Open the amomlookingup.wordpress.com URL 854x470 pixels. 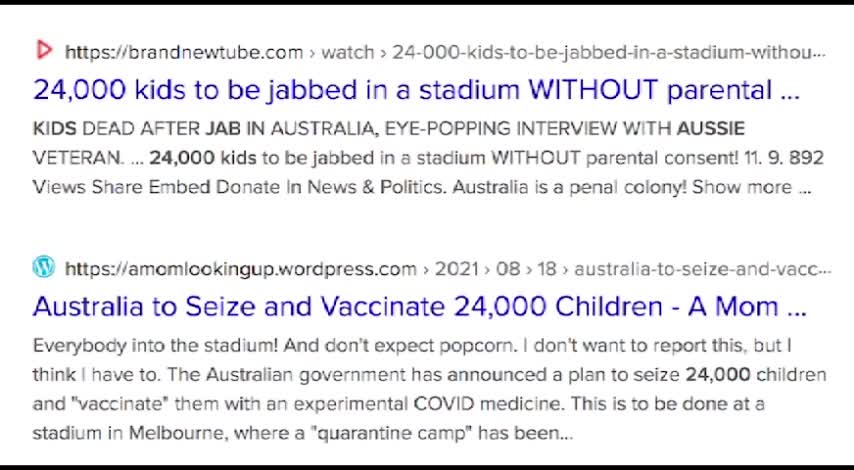(241, 269)
